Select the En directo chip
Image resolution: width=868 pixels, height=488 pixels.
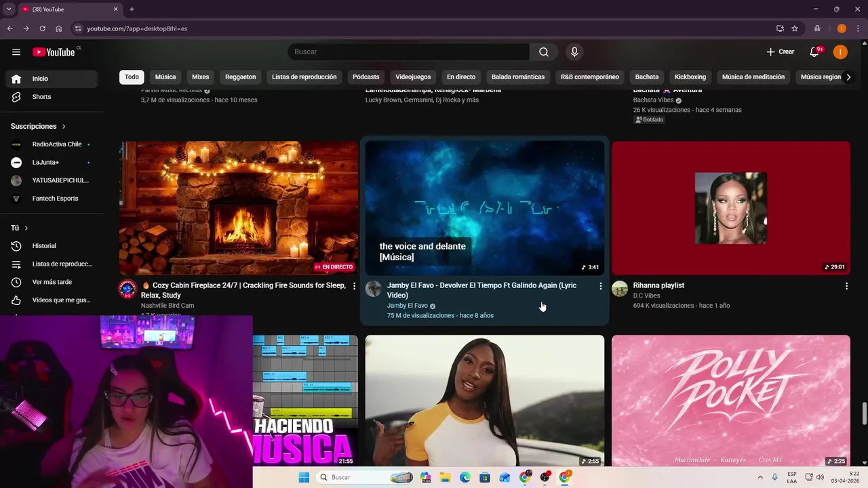pos(461,77)
